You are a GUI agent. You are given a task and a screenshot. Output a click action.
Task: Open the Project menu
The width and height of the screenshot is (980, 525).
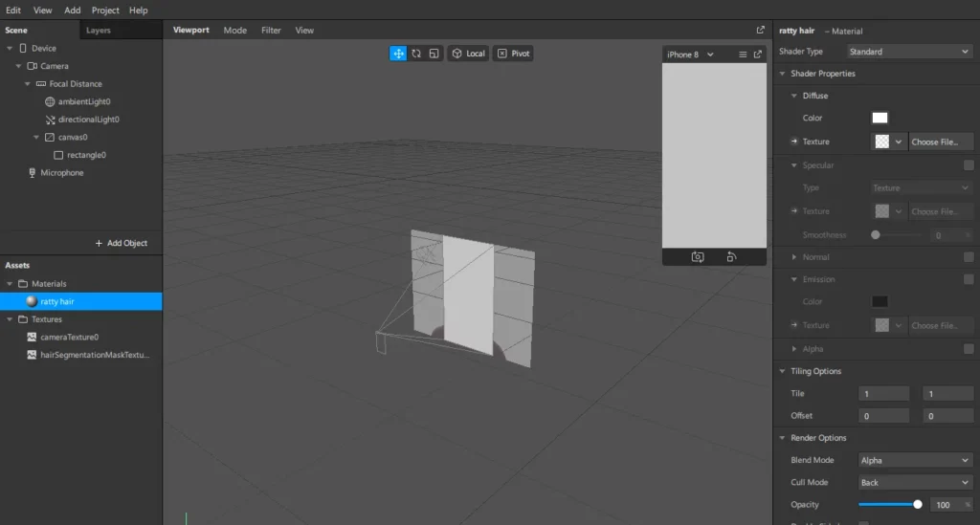click(x=105, y=10)
